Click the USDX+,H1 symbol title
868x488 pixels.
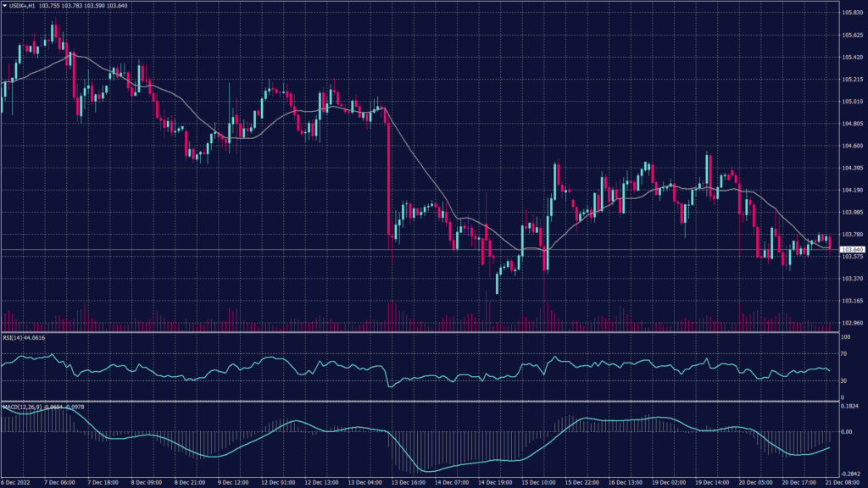[24, 7]
